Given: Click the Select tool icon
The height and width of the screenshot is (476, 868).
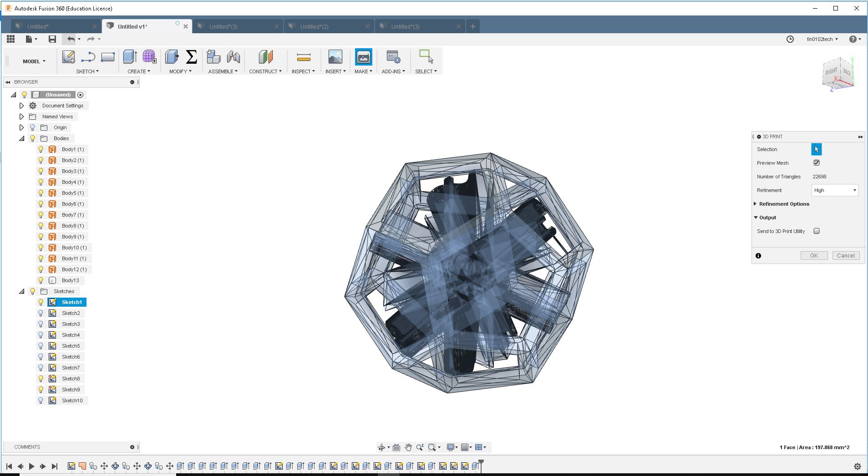Looking at the screenshot, I should click(x=426, y=57).
